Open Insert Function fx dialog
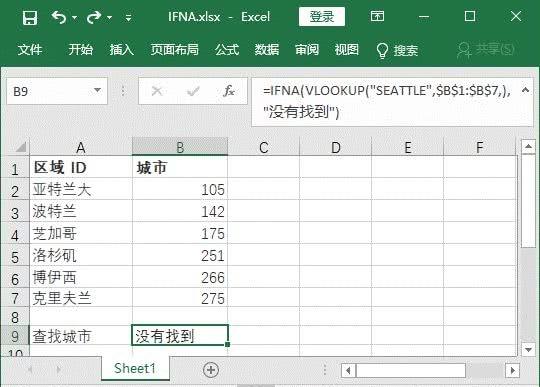 (229, 91)
